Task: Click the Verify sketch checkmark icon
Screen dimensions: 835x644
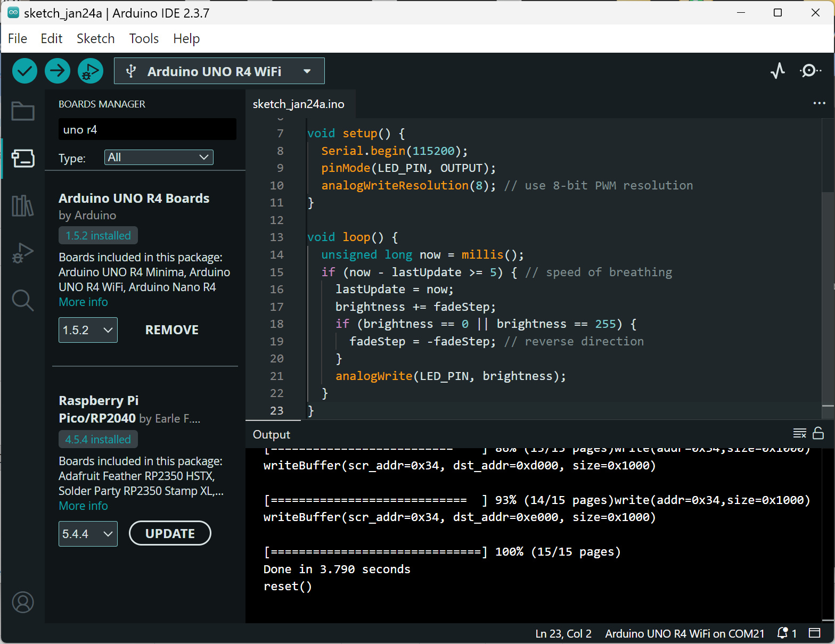Action: pos(24,71)
